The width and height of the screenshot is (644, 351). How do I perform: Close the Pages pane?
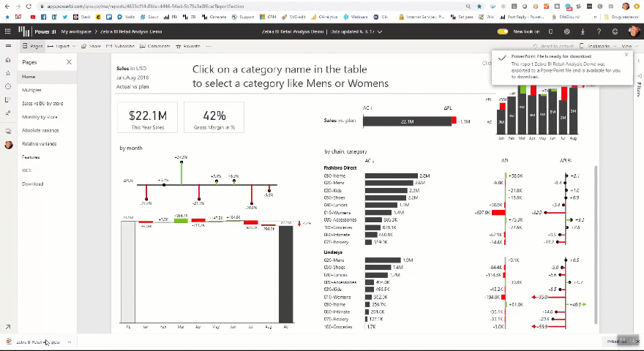click(69, 62)
